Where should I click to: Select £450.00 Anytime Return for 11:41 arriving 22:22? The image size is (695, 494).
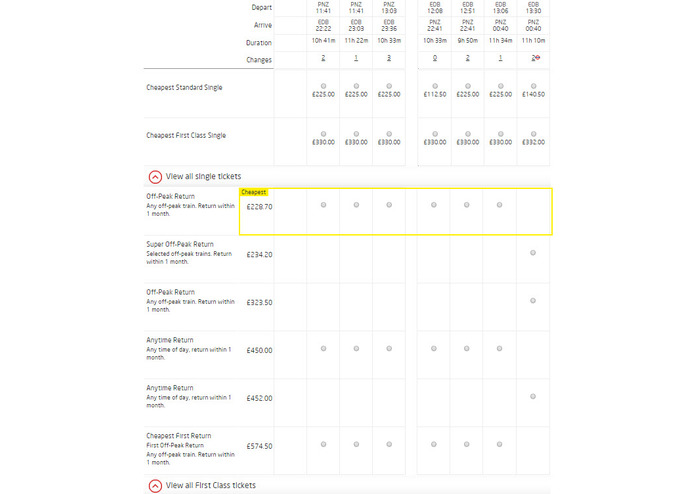point(324,348)
